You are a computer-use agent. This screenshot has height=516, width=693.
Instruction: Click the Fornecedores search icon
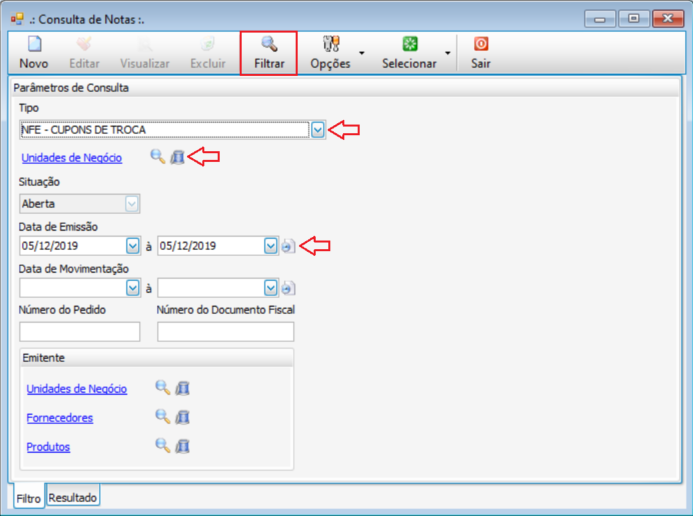tap(163, 417)
